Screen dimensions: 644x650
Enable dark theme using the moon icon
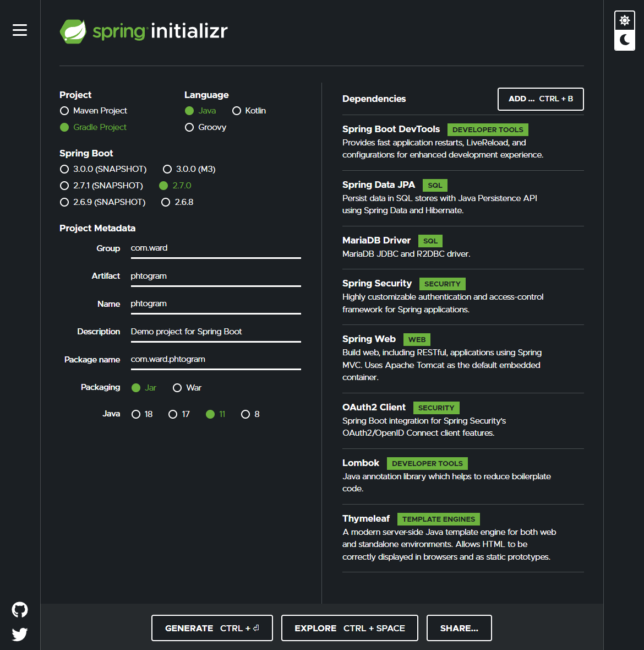point(624,41)
